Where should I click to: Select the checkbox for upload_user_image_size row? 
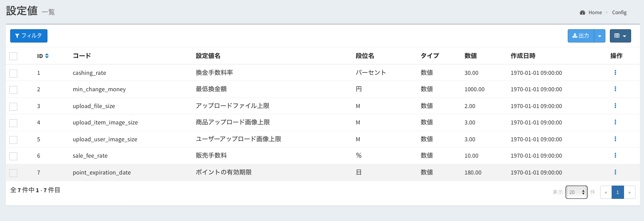coord(13,140)
